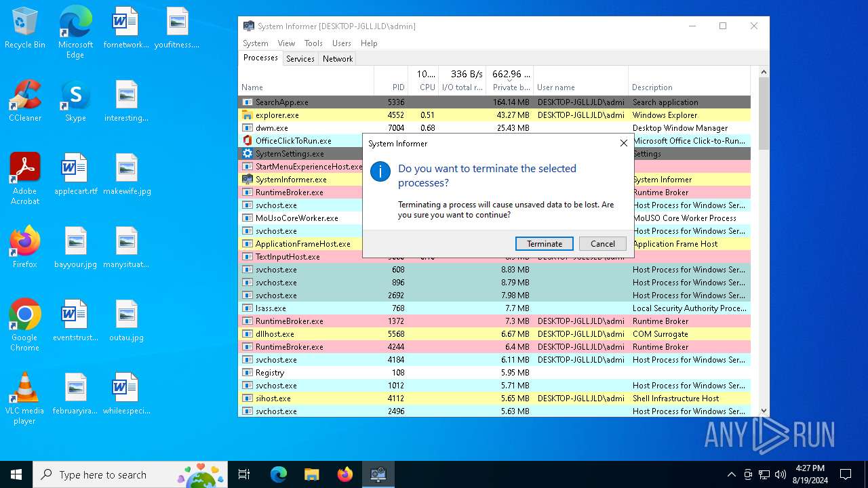Select the bayyour.jpg desktop file
The image size is (868, 488).
[x=75, y=247]
